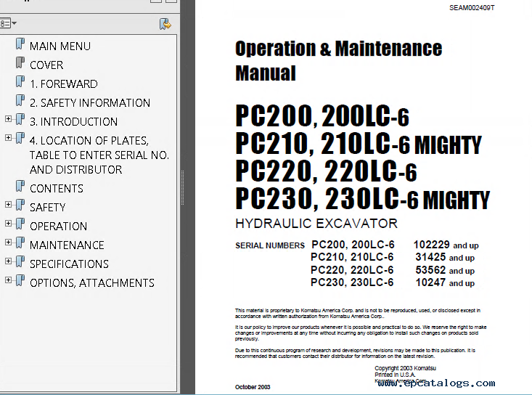Open the MAIN MENU bookmark
The width and height of the screenshot is (532, 395).
pos(60,46)
